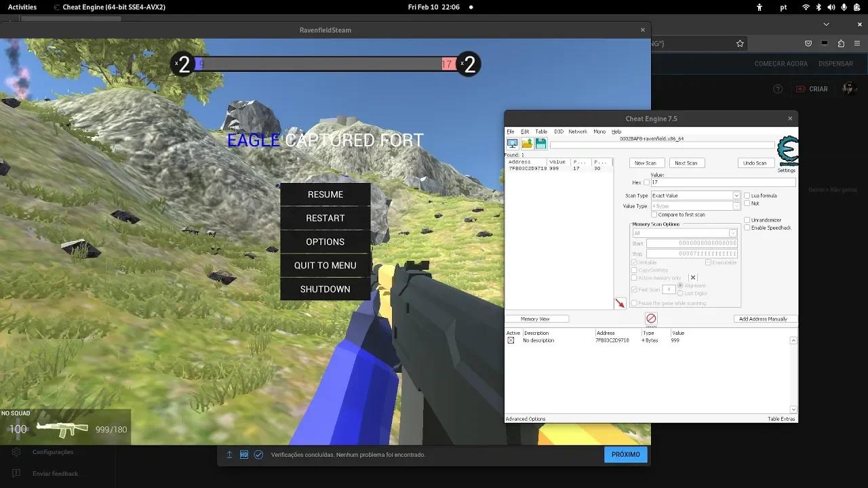The image size is (868, 488).
Task: Click RESUME in the Ravenfield pause menu
Action: click(x=324, y=195)
